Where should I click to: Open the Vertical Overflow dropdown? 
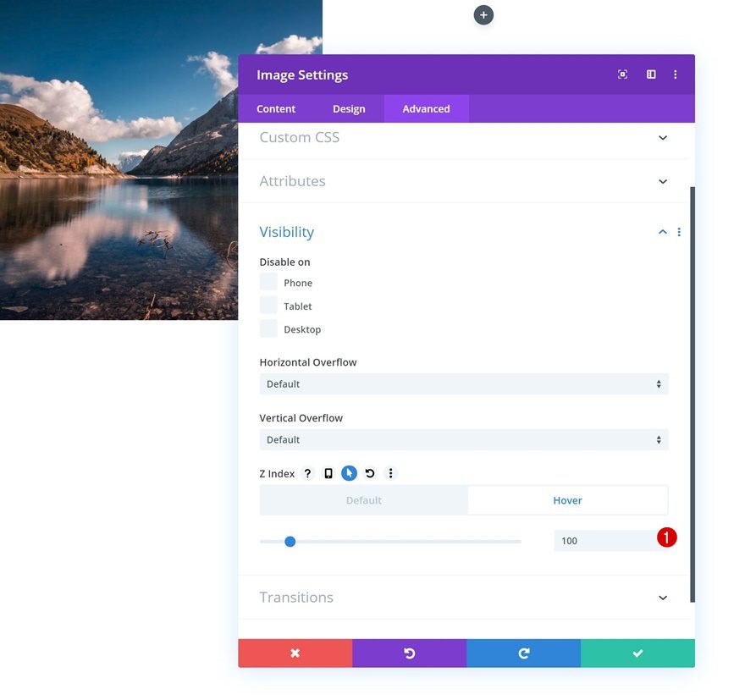pyautogui.click(x=464, y=440)
